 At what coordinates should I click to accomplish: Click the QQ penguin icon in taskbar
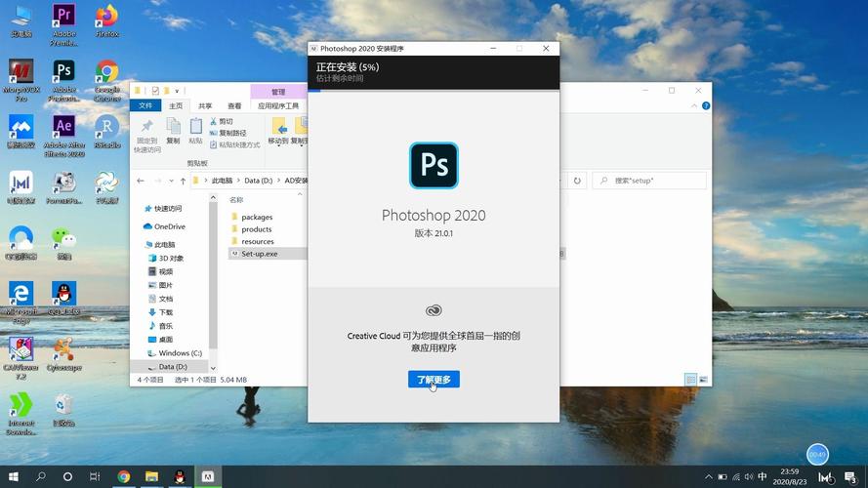tap(180, 476)
